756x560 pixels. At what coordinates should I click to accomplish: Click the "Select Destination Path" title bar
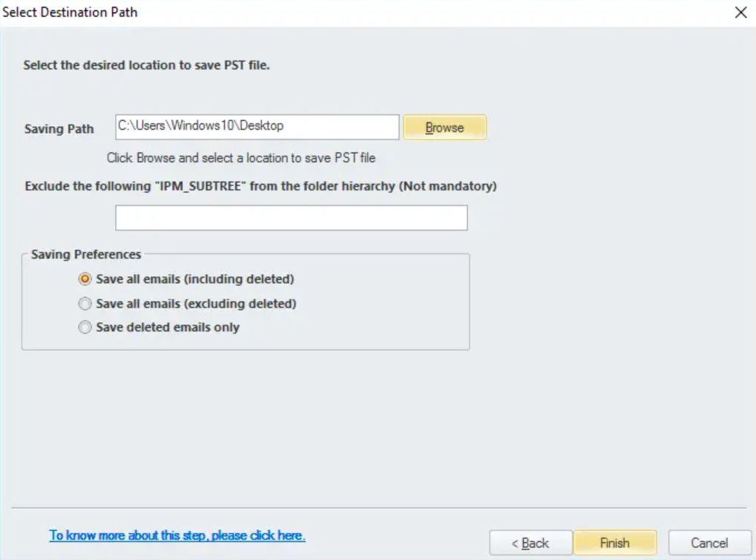[71, 13]
